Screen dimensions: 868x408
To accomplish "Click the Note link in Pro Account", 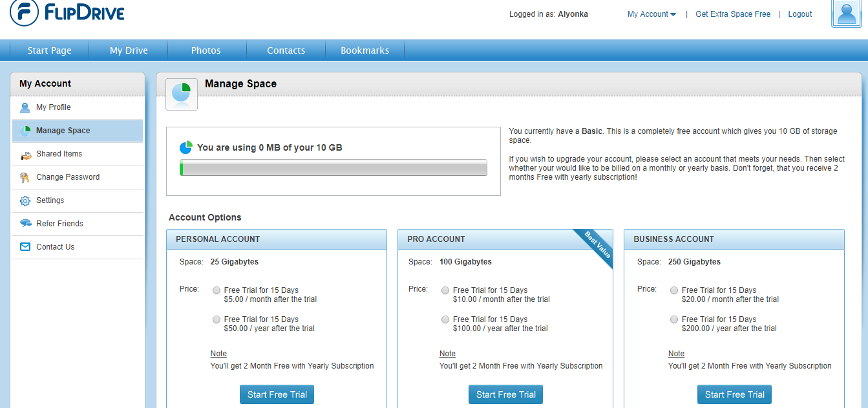I will click(x=447, y=354).
